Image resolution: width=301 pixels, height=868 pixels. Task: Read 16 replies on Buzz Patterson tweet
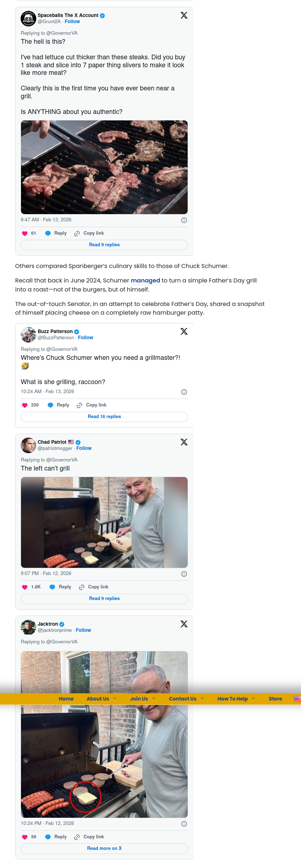104,417
